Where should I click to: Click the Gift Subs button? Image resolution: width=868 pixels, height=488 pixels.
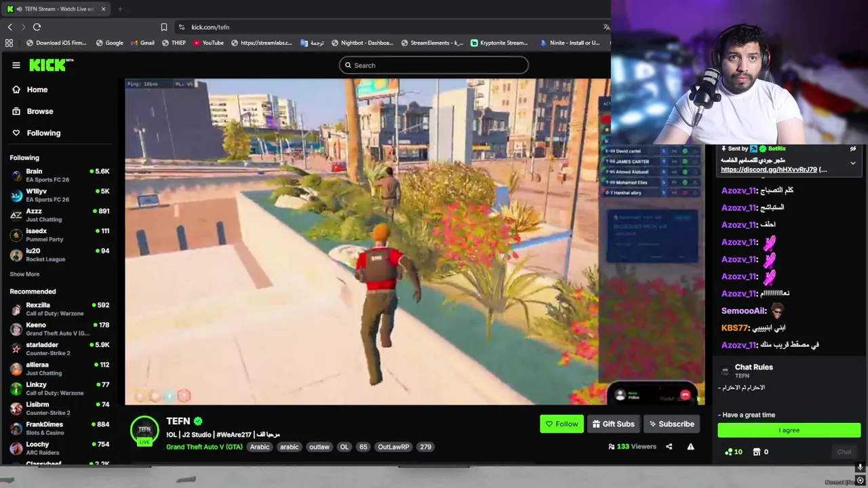click(x=613, y=424)
